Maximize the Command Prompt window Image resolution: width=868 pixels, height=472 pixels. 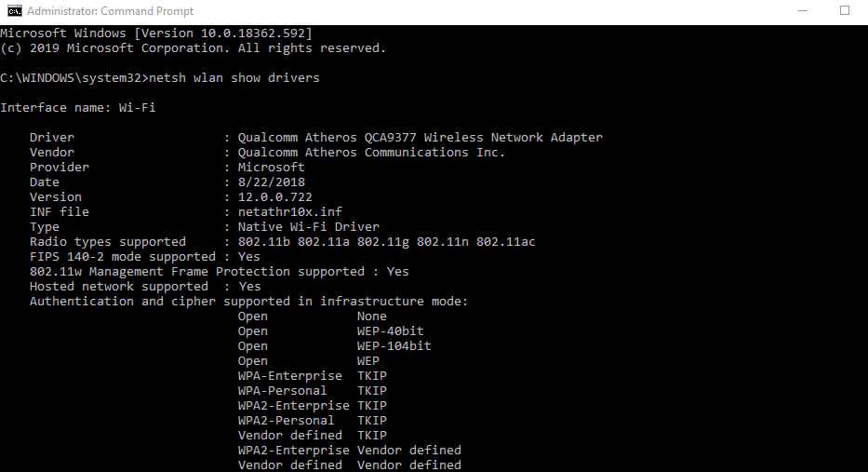click(x=845, y=11)
